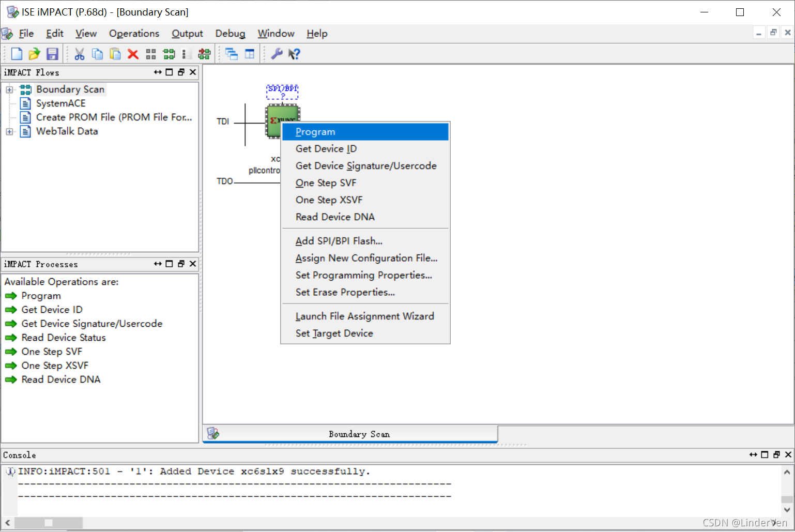Save the project using floppy icon

coord(52,54)
